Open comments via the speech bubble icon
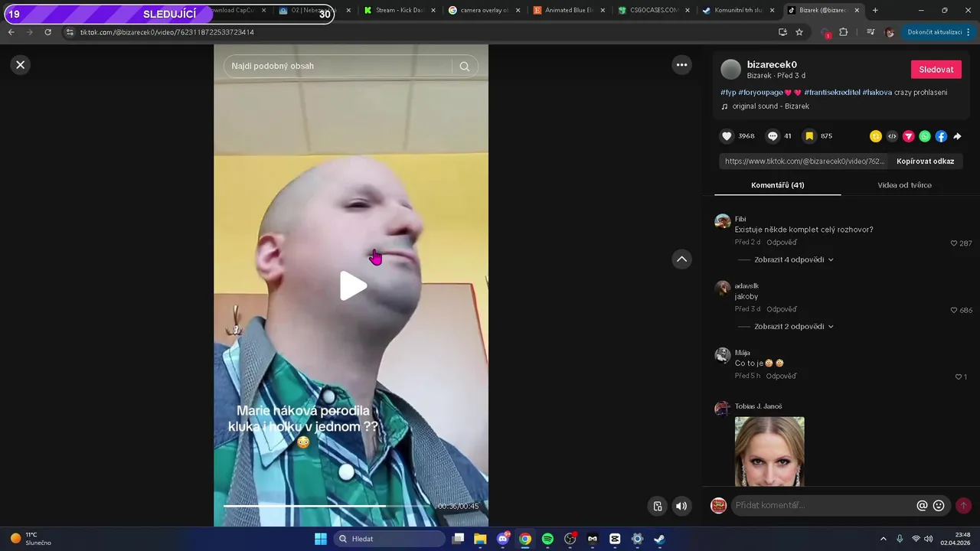The width and height of the screenshot is (980, 551). coord(773,136)
